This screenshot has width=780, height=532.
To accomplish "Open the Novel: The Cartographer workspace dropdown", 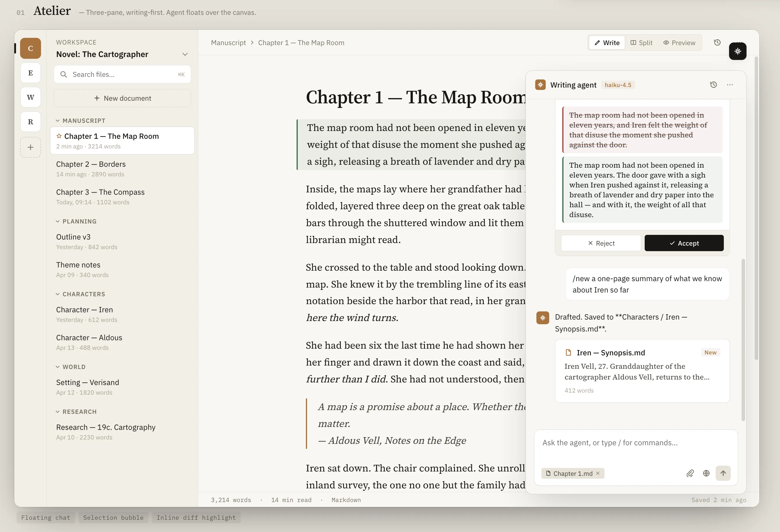I will click(185, 54).
